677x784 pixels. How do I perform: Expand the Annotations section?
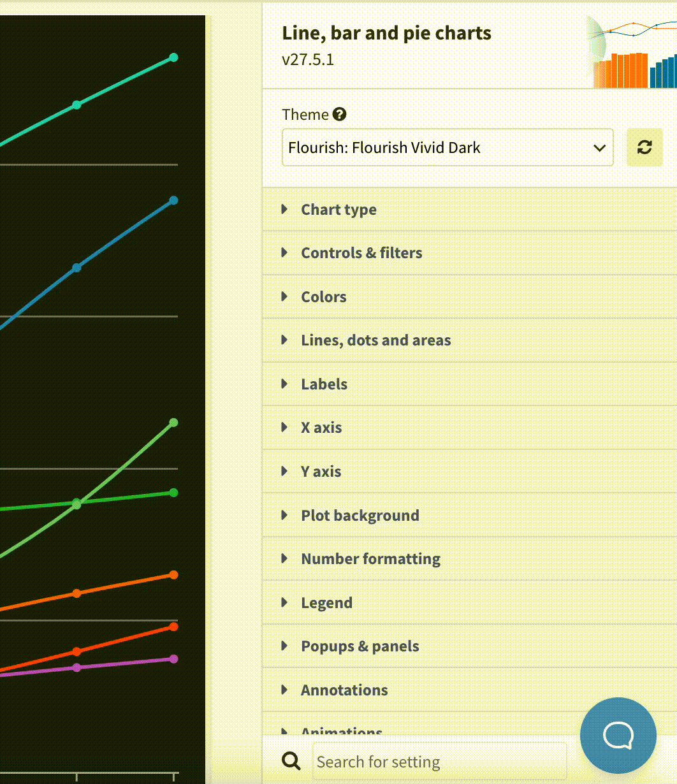pos(344,690)
